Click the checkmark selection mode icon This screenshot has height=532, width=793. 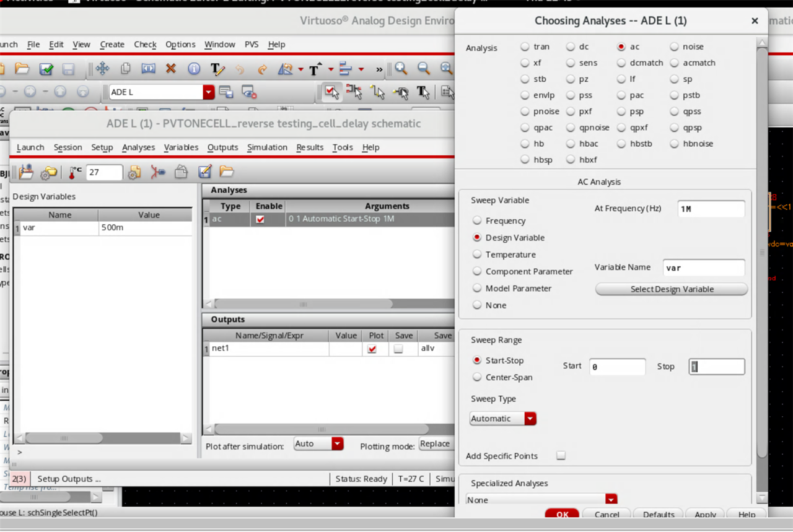[x=332, y=92]
